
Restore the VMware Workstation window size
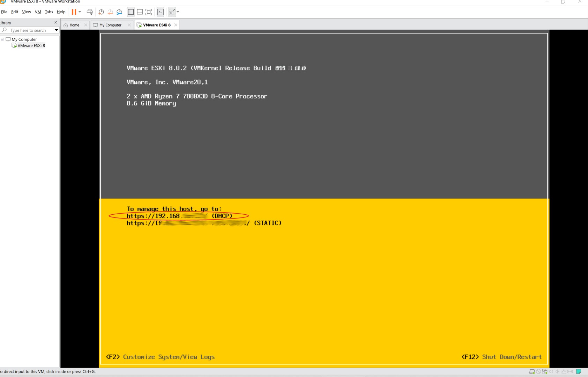coord(563,2)
